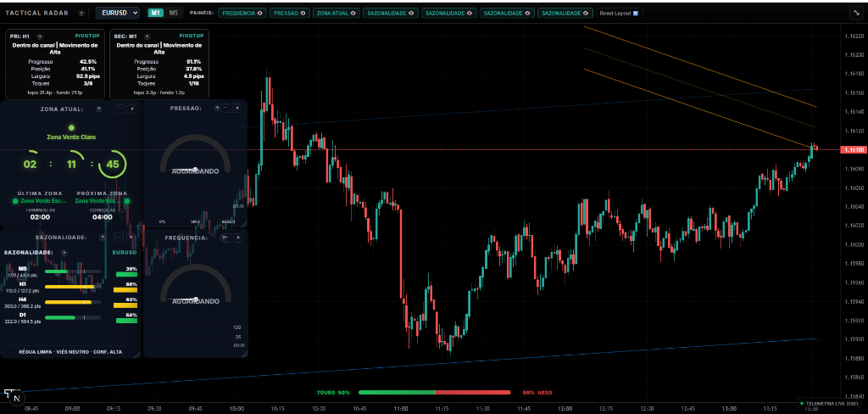The image size is (868, 414).
Task: Minimize the PRESSAO panel
Action: (x=225, y=109)
